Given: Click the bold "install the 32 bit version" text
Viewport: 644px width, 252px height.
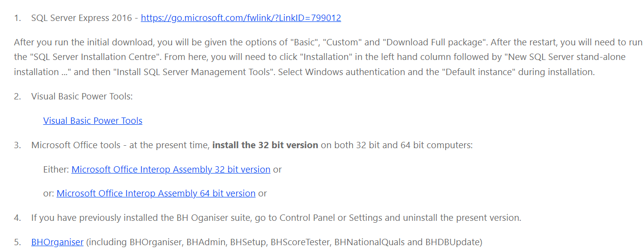Looking at the screenshot, I should [265, 145].
